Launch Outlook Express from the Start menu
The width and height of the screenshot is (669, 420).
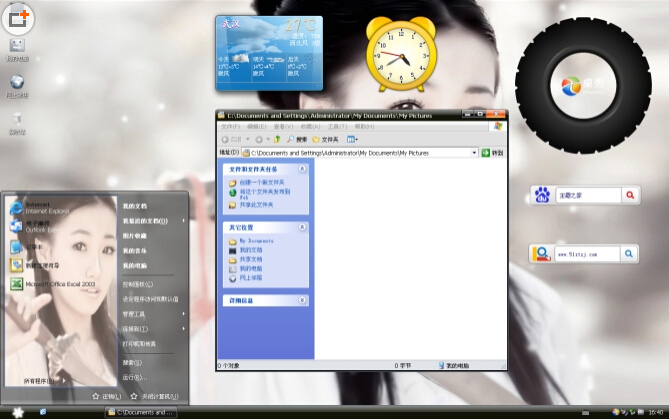click(x=34, y=226)
